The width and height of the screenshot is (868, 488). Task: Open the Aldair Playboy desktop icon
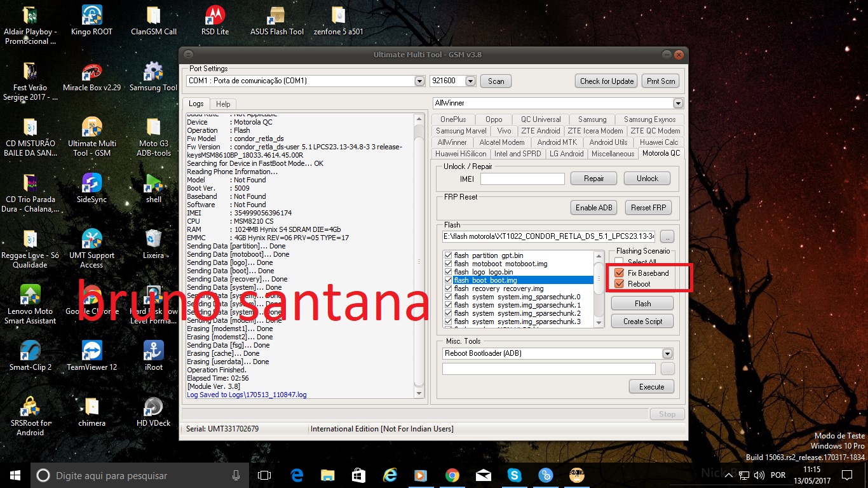coord(31,25)
